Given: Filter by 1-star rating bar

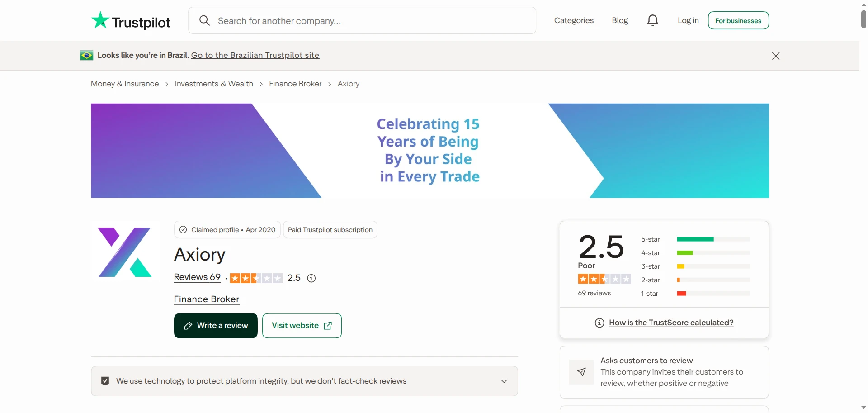Looking at the screenshot, I should [x=696, y=294].
